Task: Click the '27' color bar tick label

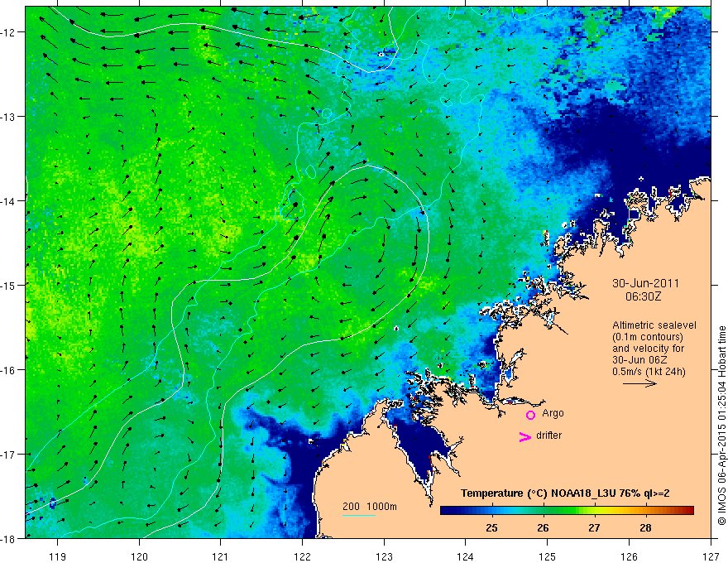Action: (x=594, y=527)
